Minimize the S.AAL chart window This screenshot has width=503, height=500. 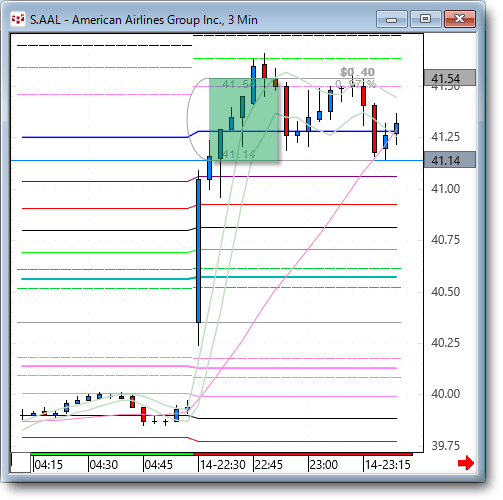(392, 19)
